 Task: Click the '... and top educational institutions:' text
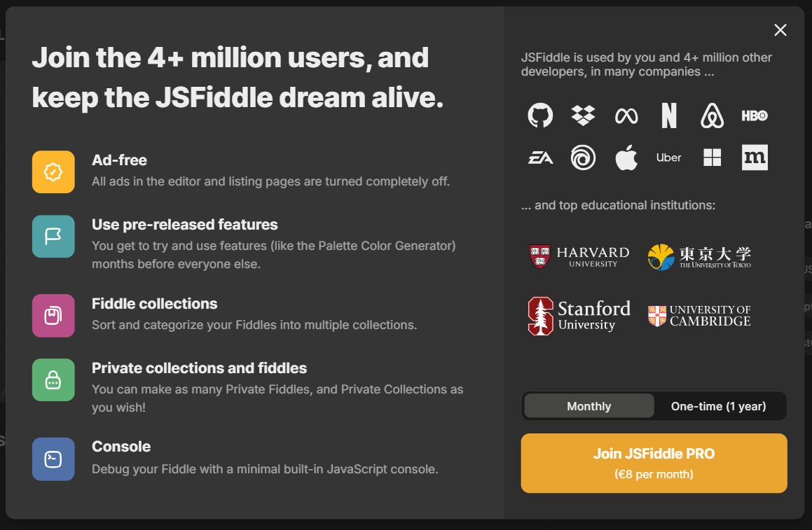(x=618, y=205)
